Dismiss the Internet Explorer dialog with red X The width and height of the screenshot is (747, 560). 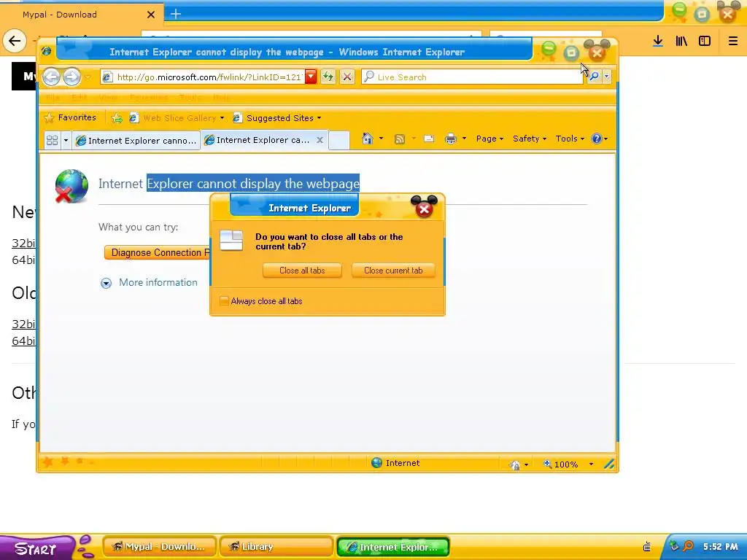(424, 209)
